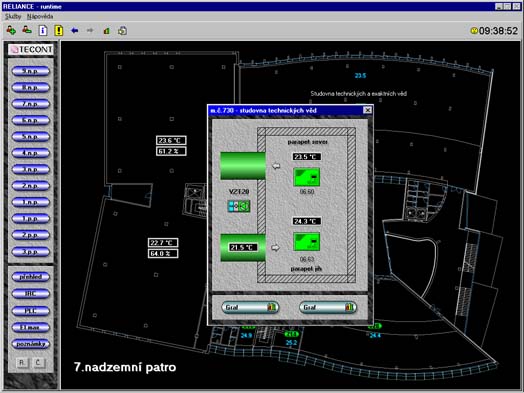The image size is (524, 393).
Task: Close the m.č.730 studovna dialog
Action: [x=367, y=110]
